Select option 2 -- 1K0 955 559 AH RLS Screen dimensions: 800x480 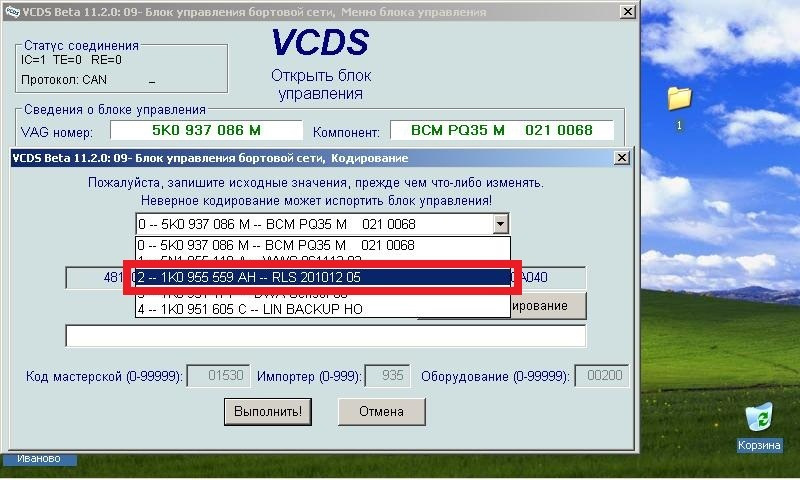pyautogui.click(x=322, y=277)
